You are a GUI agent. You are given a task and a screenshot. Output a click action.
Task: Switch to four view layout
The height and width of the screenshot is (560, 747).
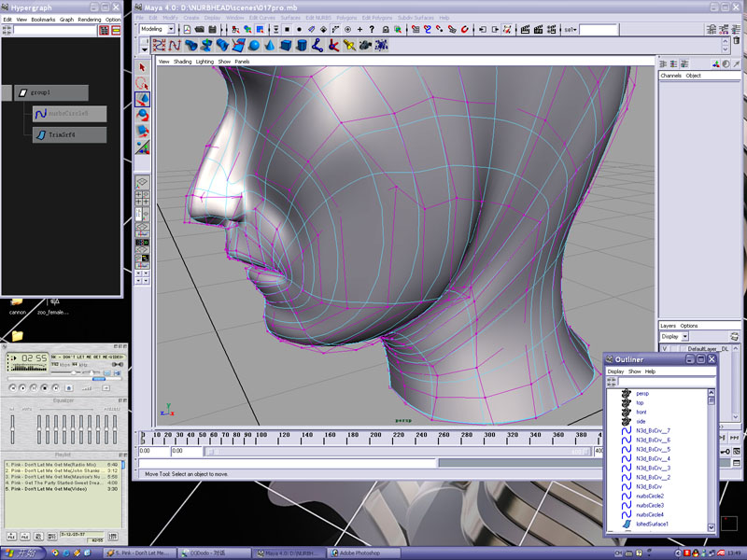point(142,198)
